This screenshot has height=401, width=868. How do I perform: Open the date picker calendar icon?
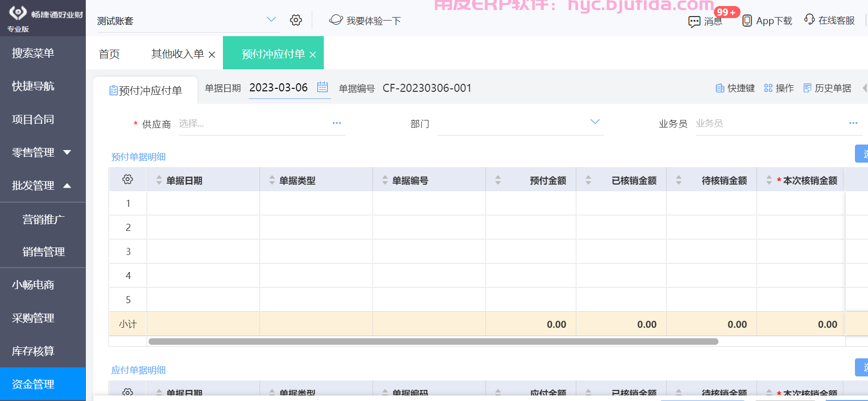(x=322, y=87)
